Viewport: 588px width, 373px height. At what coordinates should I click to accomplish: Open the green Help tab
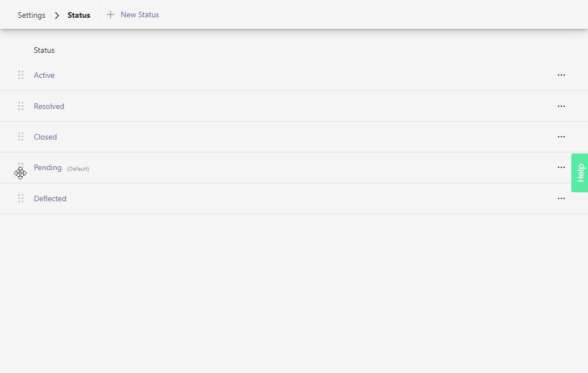pos(580,173)
